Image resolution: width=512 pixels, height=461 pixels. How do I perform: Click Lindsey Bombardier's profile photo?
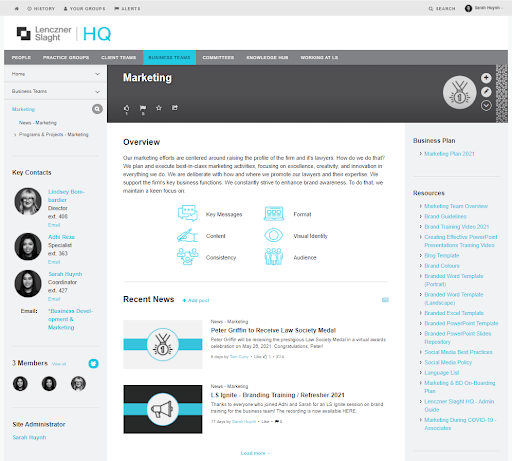[28, 201]
